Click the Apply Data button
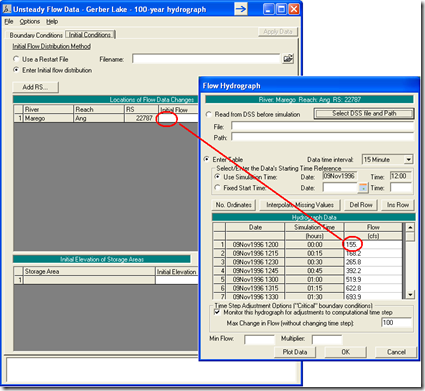This screenshot has width=425, height=391. point(278,32)
